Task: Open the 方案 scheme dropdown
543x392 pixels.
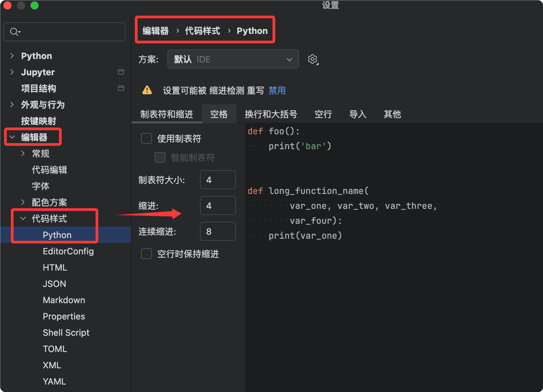Action: point(233,59)
